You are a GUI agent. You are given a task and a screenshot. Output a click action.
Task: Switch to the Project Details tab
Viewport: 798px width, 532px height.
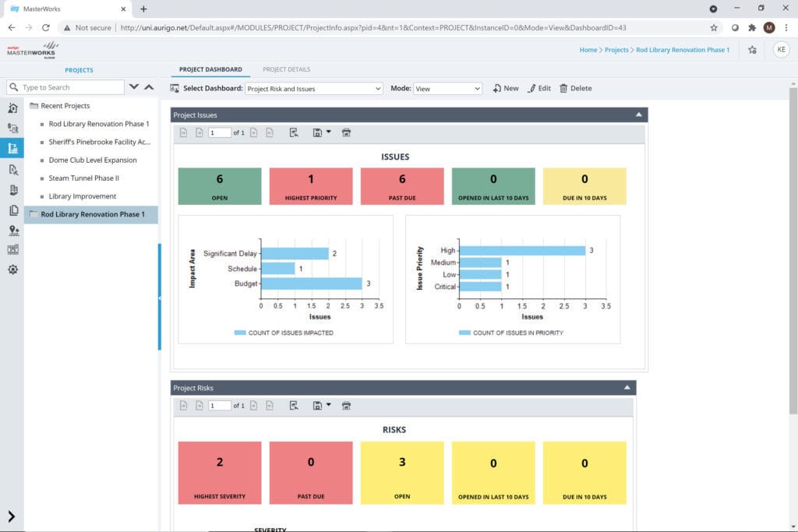tap(286, 69)
